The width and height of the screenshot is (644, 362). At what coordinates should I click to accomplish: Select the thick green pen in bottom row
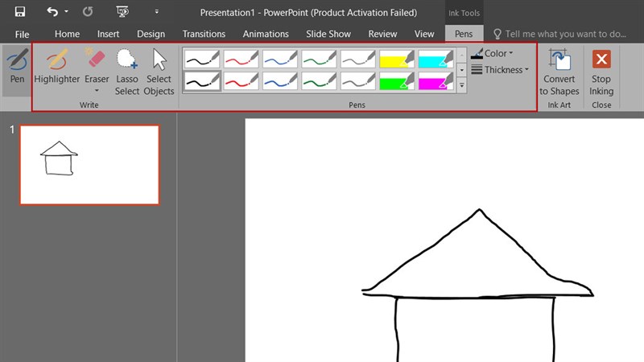click(319, 81)
